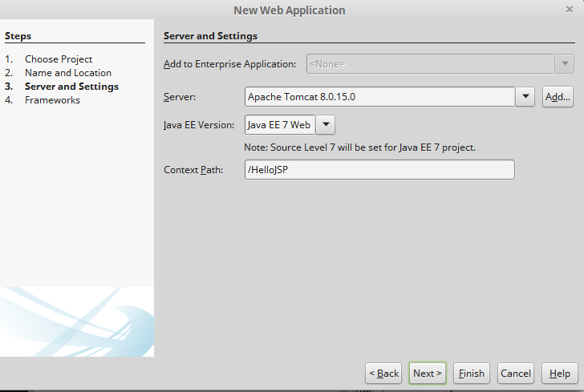Expand the Java EE Version dropdown arrow
This screenshot has height=392, width=584.
[x=326, y=125]
